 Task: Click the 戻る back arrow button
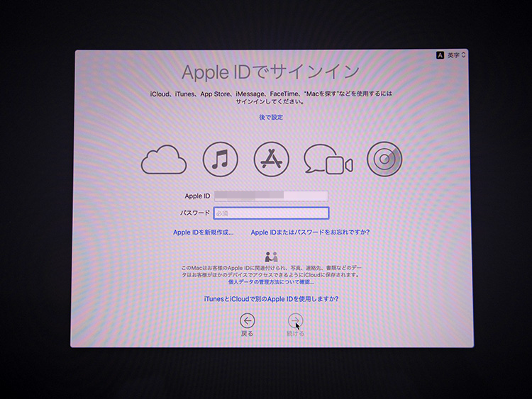[x=248, y=320]
